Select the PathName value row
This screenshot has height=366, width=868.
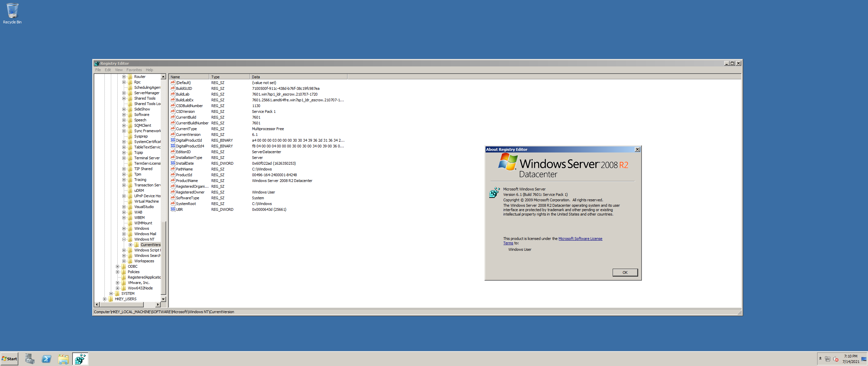click(184, 169)
